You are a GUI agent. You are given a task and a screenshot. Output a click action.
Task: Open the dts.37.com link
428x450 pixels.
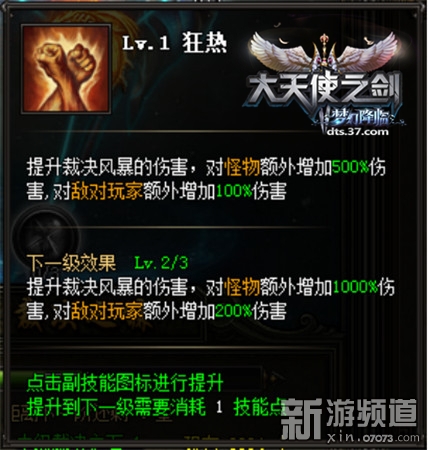(x=358, y=132)
